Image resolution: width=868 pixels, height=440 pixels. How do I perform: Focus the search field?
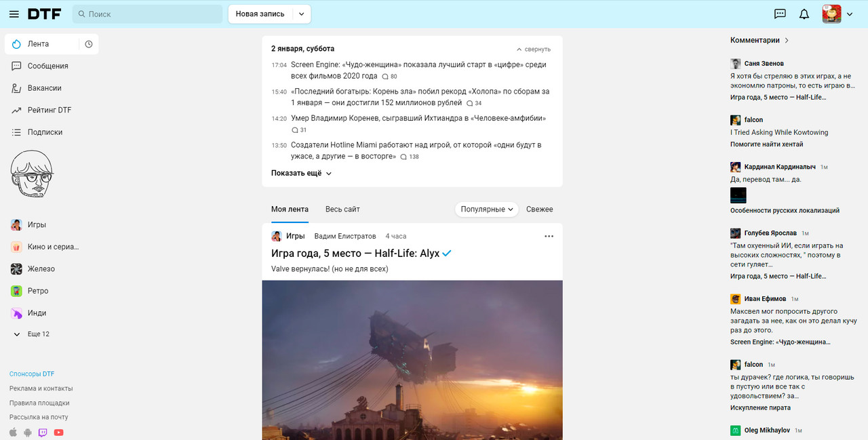click(x=148, y=14)
